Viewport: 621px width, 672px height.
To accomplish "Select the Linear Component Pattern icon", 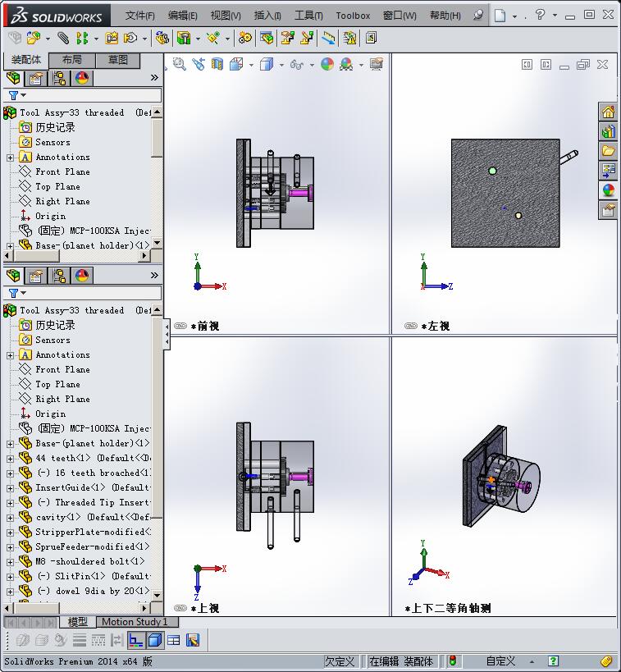I will tap(81, 39).
